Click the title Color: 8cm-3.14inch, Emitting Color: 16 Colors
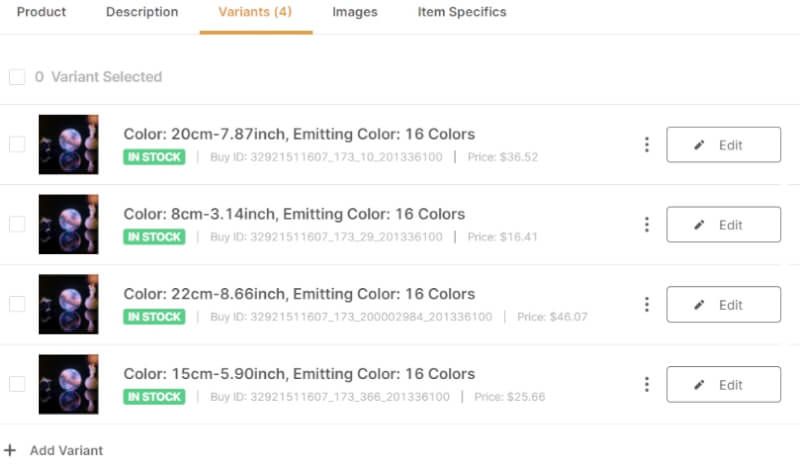 294,214
